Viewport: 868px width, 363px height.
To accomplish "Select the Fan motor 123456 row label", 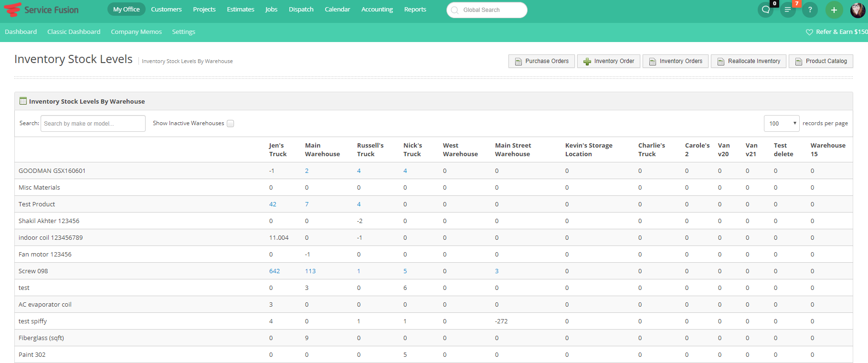I will pos(45,254).
